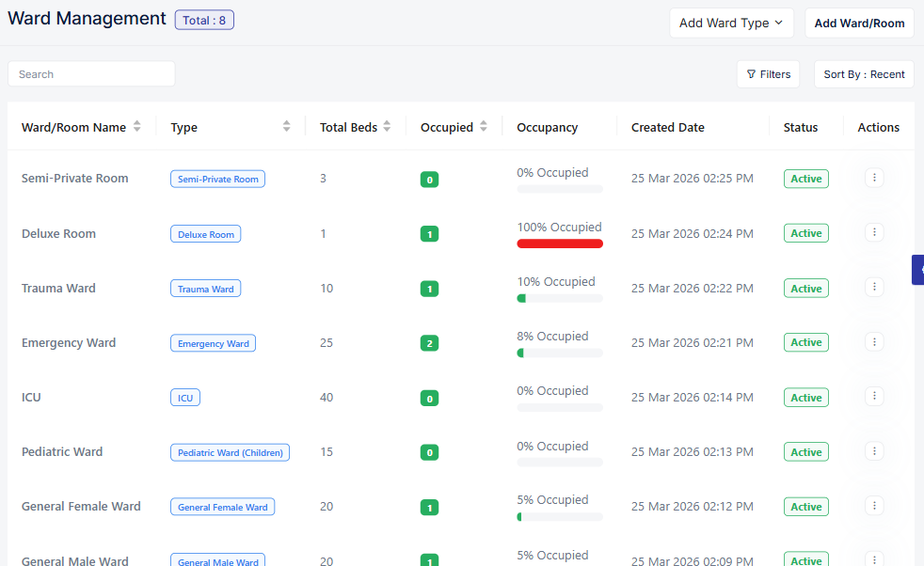Open actions menu for Semi-Private Room row
Screen dimensions: 924x566
pyautogui.click(x=873, y=178)
